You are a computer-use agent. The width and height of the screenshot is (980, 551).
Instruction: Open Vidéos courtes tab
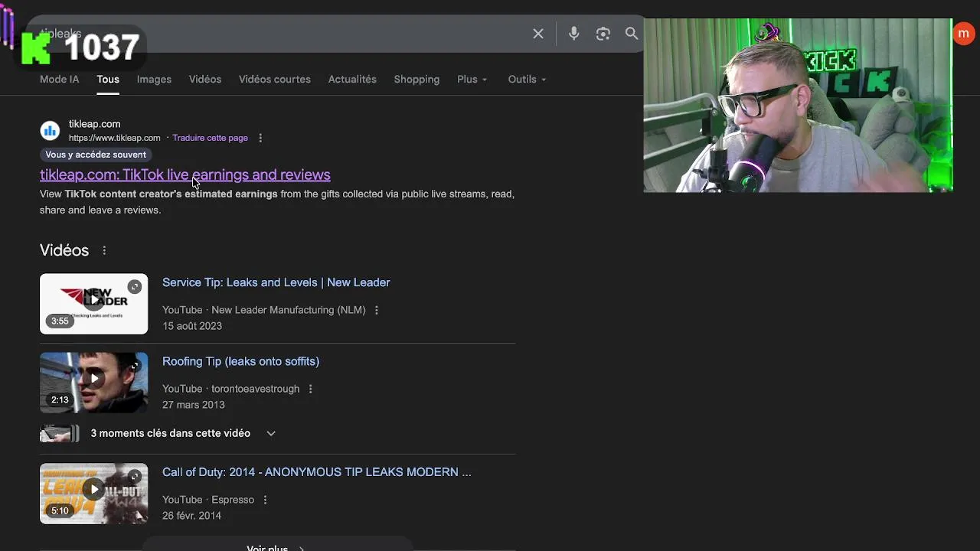coord(275,80)
